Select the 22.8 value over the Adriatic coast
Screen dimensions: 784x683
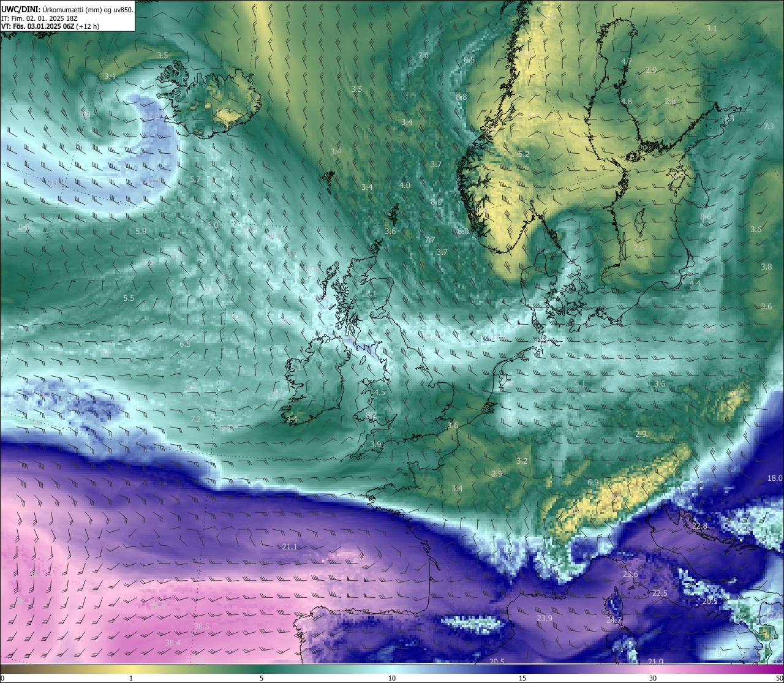coord(699,527)
